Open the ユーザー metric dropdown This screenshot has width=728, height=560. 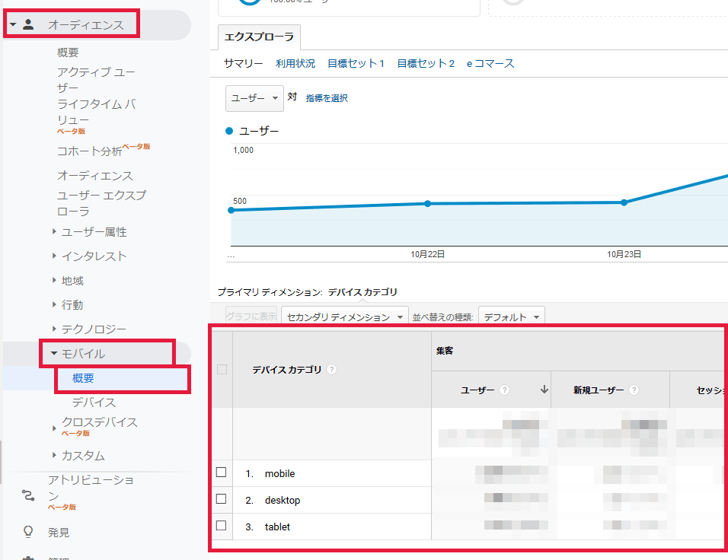click(x=254, y=98)
